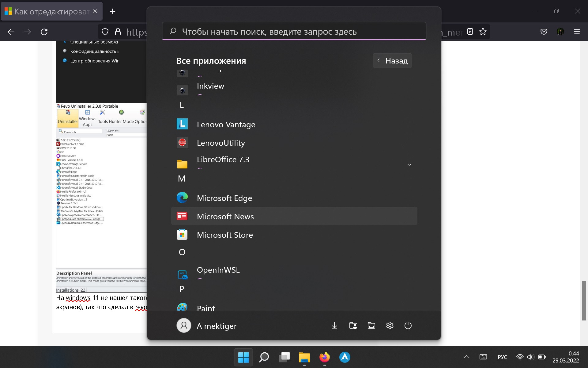Open the Power options button
Viewport: 588px width, 368px height.
408,325
